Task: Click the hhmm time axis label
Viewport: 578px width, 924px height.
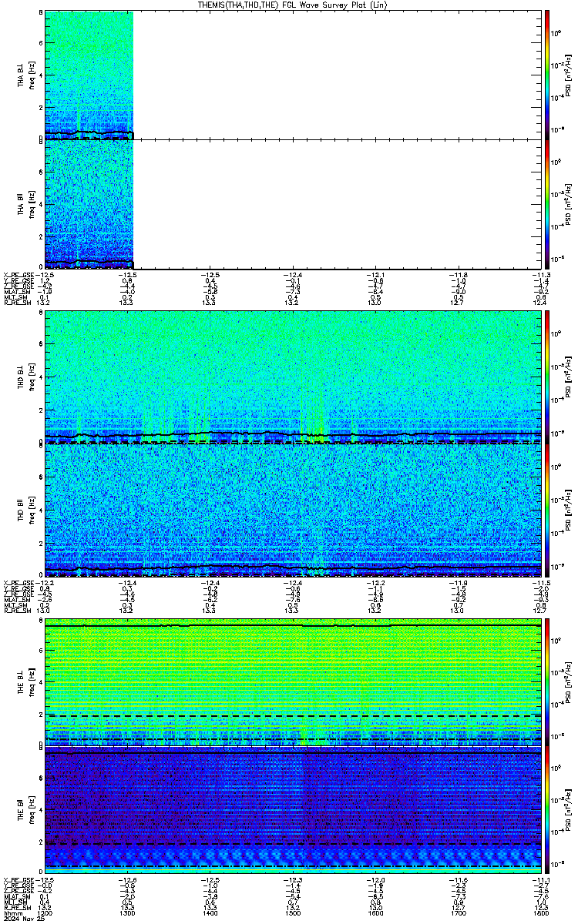Action: pyautogui.click(x=13, y=913)
